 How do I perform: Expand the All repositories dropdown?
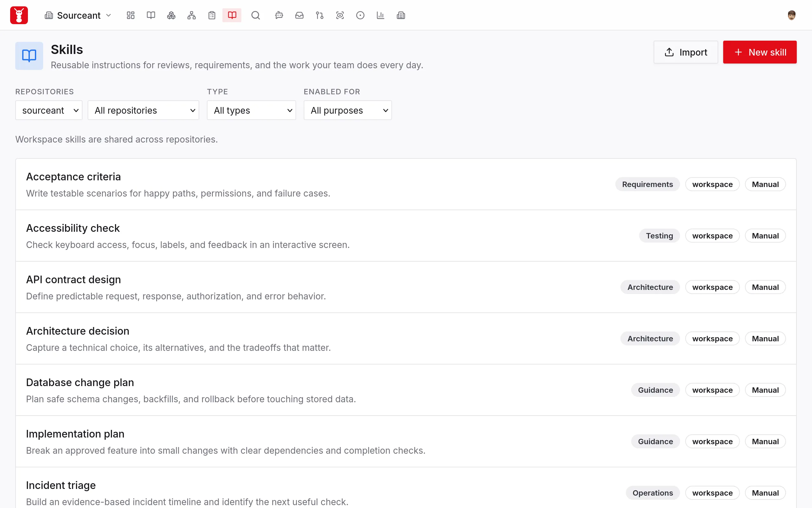click(x=143, y=110)
